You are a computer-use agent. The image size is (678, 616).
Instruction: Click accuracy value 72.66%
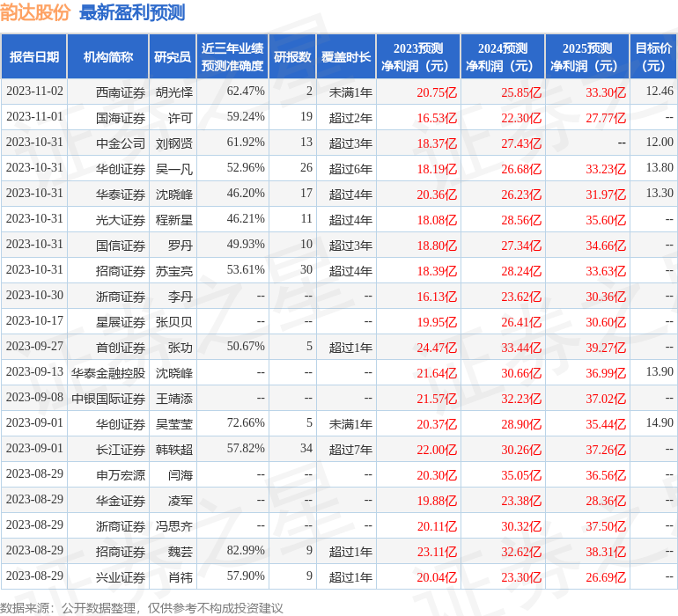[x=246, y=422]
